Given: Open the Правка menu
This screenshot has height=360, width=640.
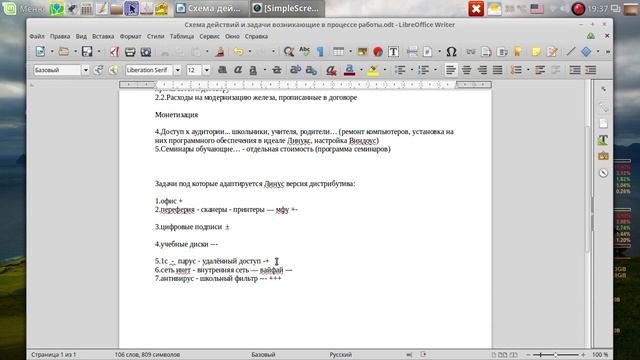Looking at the screenshot, I should tap(60, 36).
